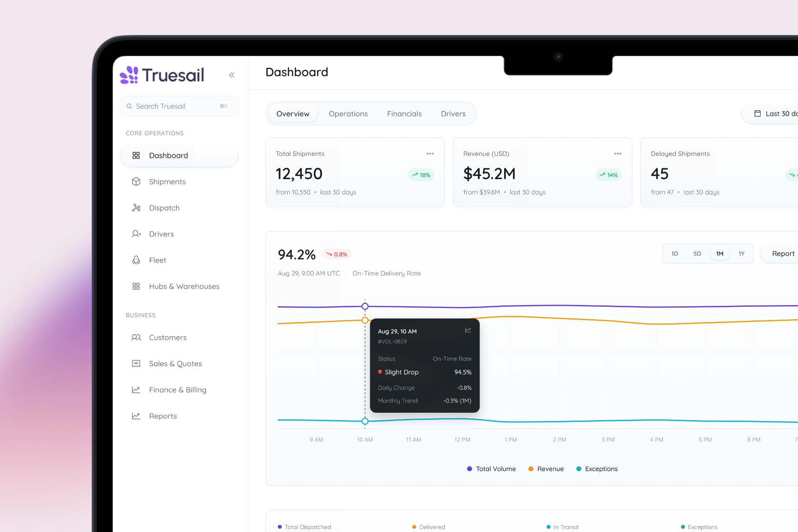Click the purple Total Volume point at 10 AM

pyautogui.click(x=365, y=306)
